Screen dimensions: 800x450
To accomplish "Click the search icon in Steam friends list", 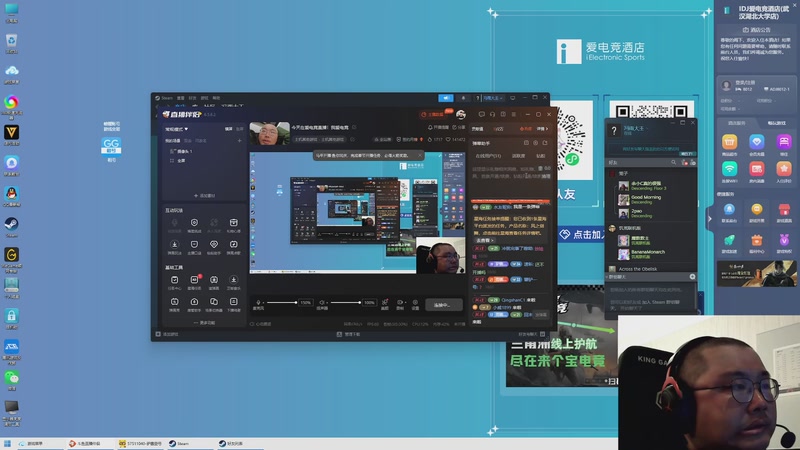I will [x=673, y=163].
